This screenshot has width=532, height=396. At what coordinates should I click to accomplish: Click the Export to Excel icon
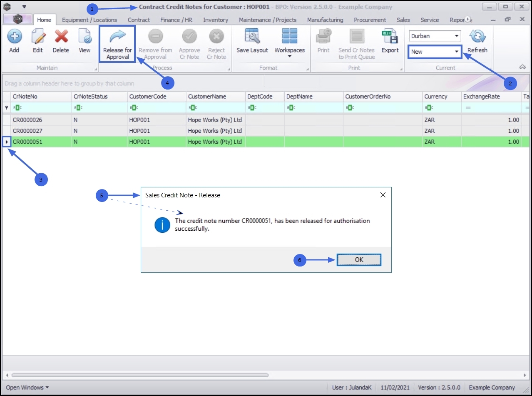click(390, 36)
